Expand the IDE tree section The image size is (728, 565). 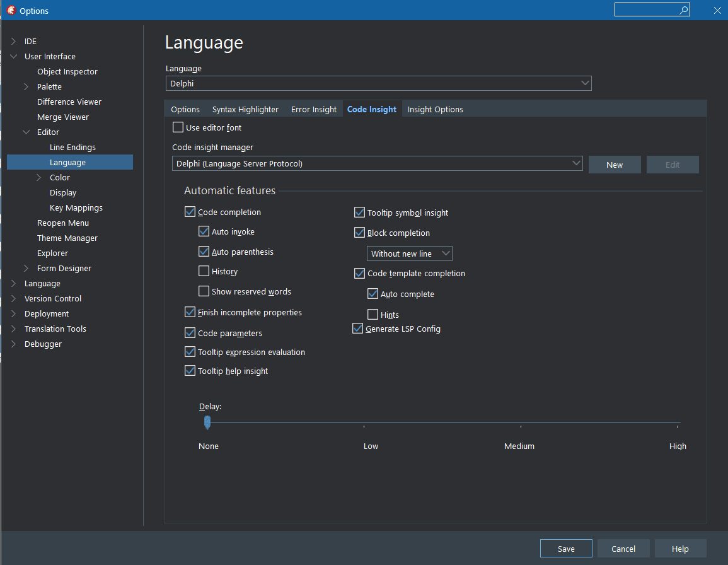pyautogui.click(x=14, y=41)
